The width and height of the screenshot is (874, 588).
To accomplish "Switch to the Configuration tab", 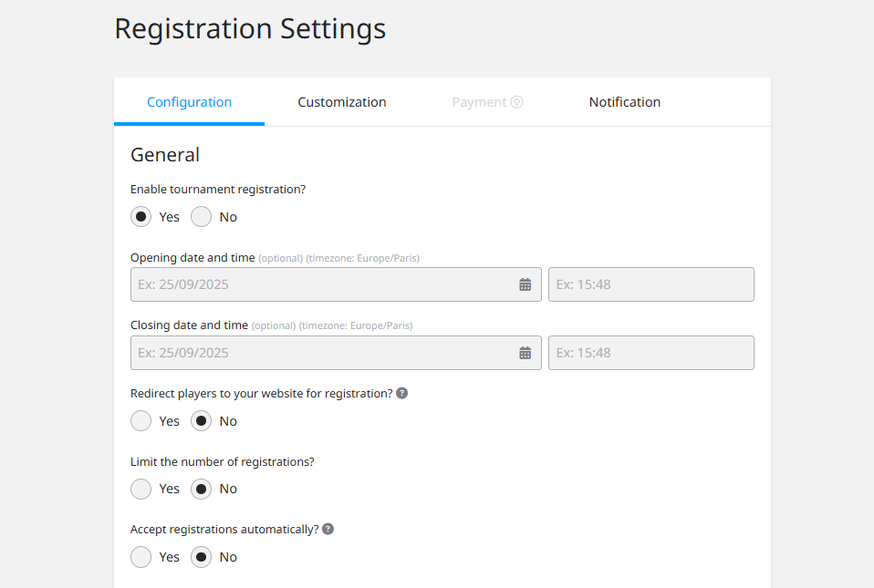I will point(189,102).
